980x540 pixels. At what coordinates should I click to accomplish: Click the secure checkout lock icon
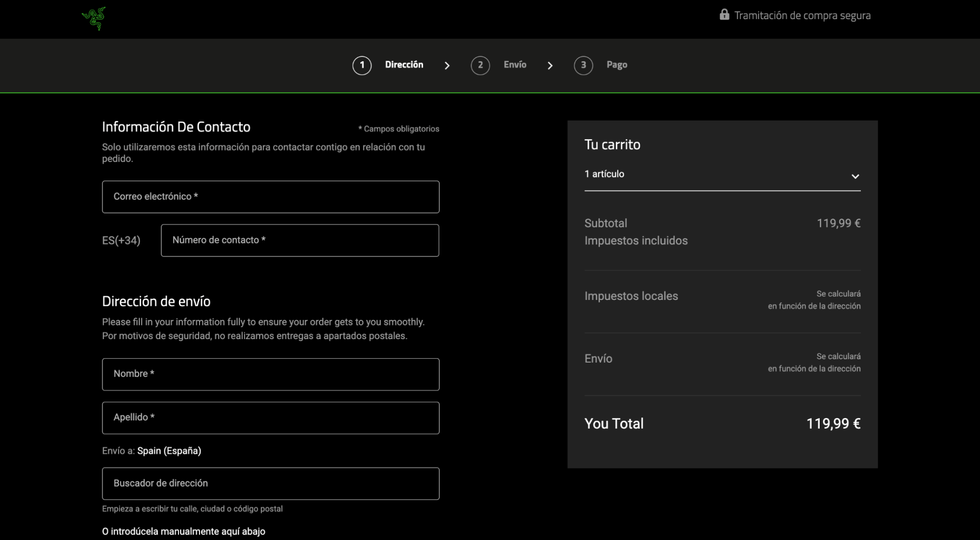click(x=724, y=15)
